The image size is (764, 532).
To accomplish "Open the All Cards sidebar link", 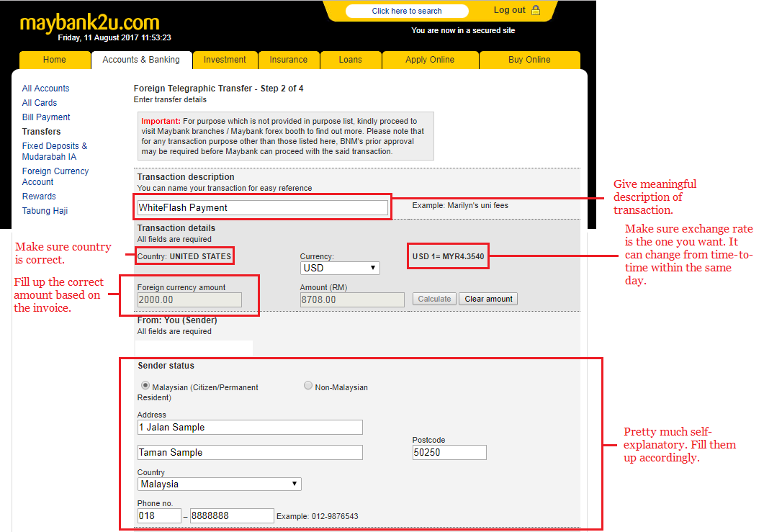I will (40, 103).
